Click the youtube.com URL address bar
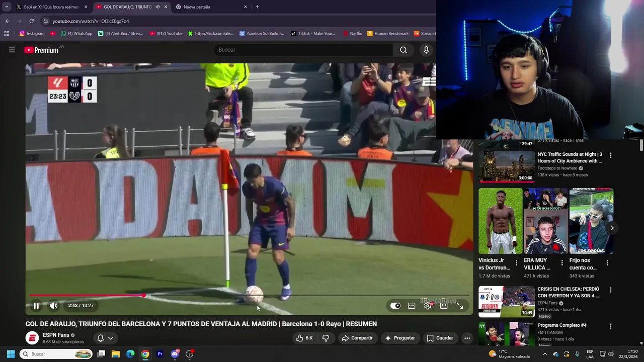 (91, 21)
